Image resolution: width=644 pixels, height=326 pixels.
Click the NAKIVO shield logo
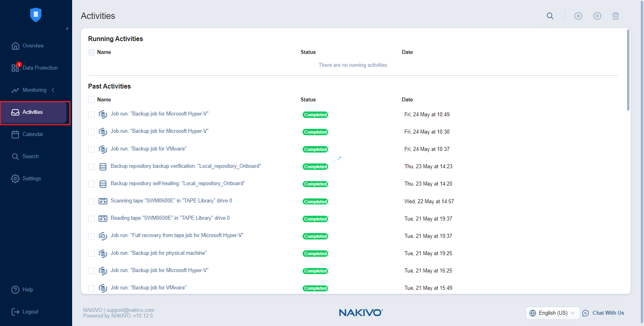[36, 15]
